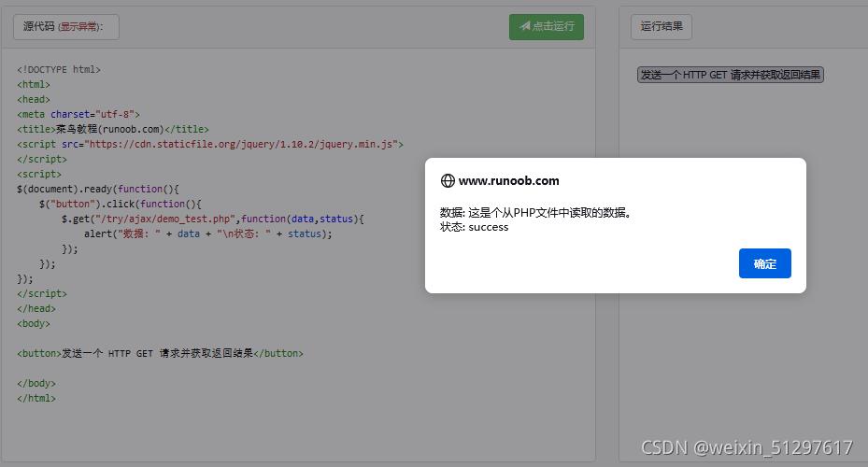Click the meta charset="utf-8" code line
868x467 pixels.
point(78,114)
